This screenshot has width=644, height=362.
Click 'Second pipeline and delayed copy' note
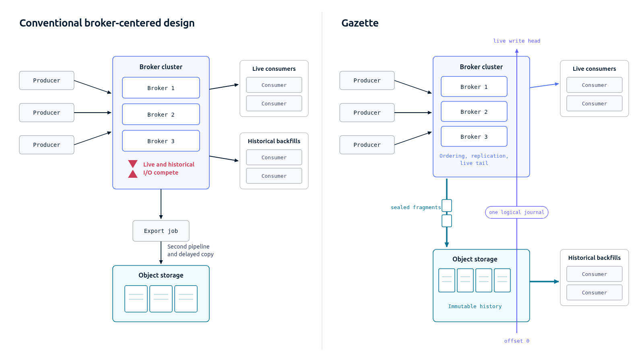click(x=190, y=250)
